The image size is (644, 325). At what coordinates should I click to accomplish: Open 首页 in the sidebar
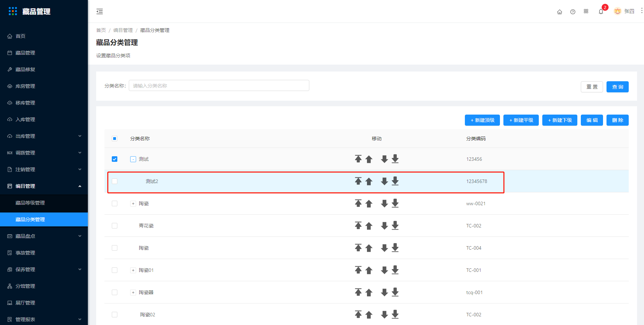point(44,36)
